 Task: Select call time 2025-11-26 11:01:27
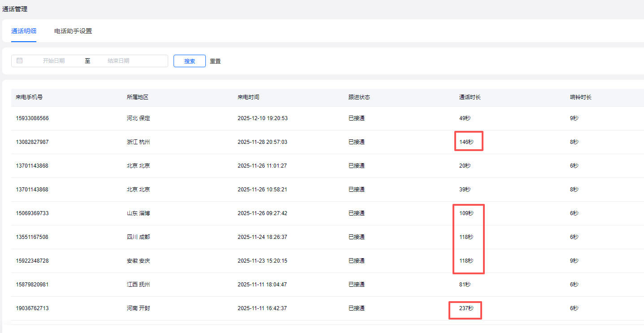click(x=262, y=166)
